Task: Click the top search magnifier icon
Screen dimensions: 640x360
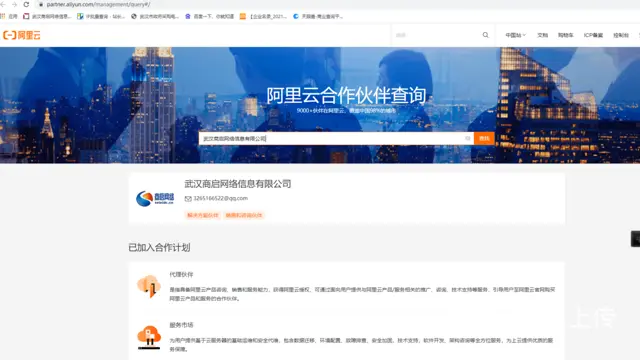Action: pos(485,35)
